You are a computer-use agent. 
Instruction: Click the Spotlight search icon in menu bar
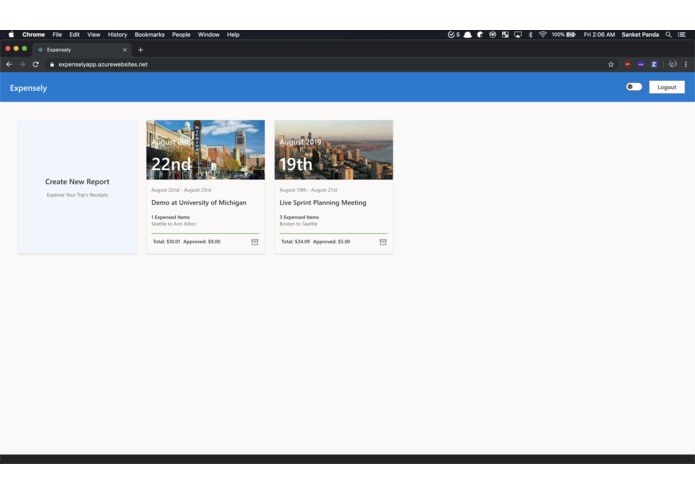tap(668, 35)
